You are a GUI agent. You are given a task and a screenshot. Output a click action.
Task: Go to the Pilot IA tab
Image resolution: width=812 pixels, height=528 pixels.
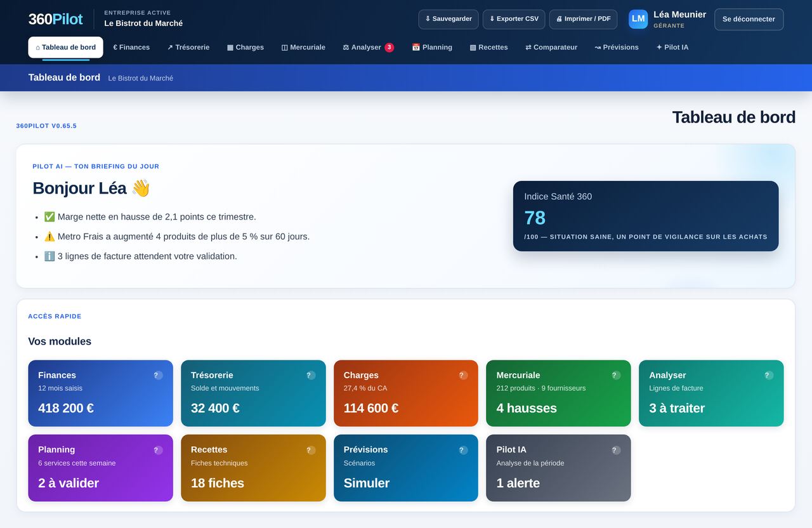point(672,47)
